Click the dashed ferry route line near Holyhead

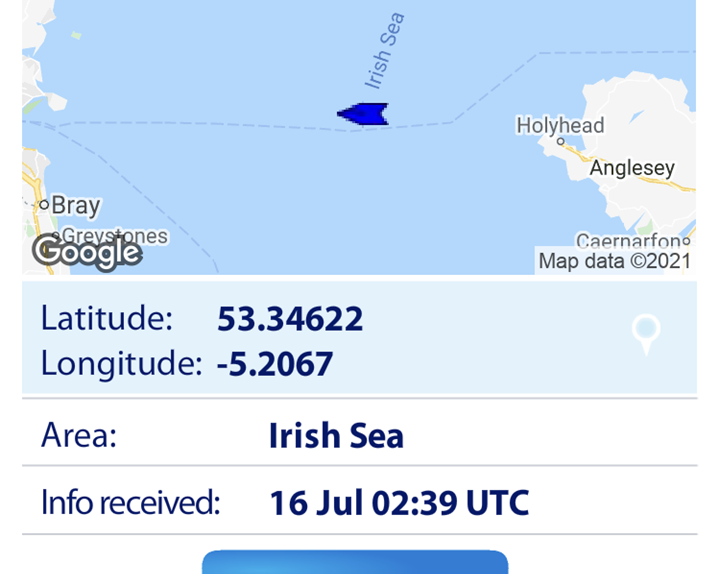click(x=495, y=87)
